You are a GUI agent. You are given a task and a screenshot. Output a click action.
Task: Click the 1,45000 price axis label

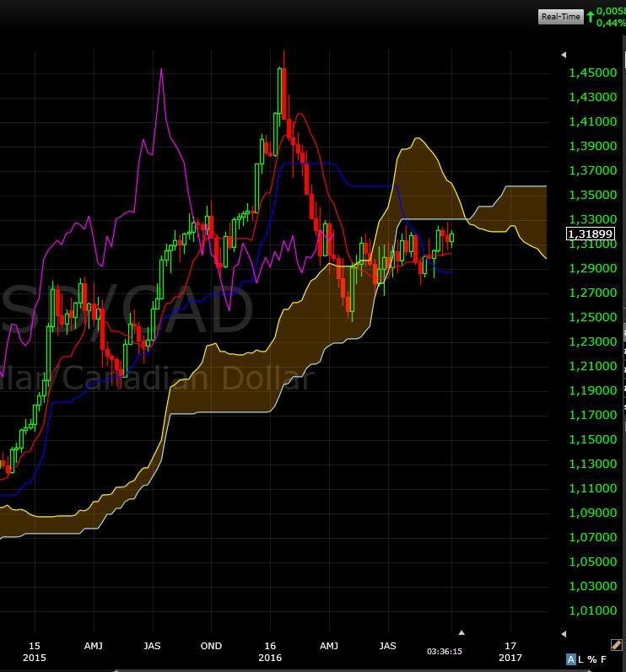pos(593,73)
